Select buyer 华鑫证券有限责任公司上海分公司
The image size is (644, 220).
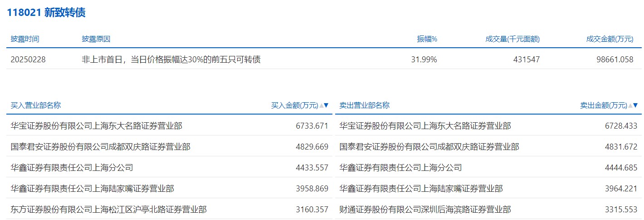tap(72, 168)
